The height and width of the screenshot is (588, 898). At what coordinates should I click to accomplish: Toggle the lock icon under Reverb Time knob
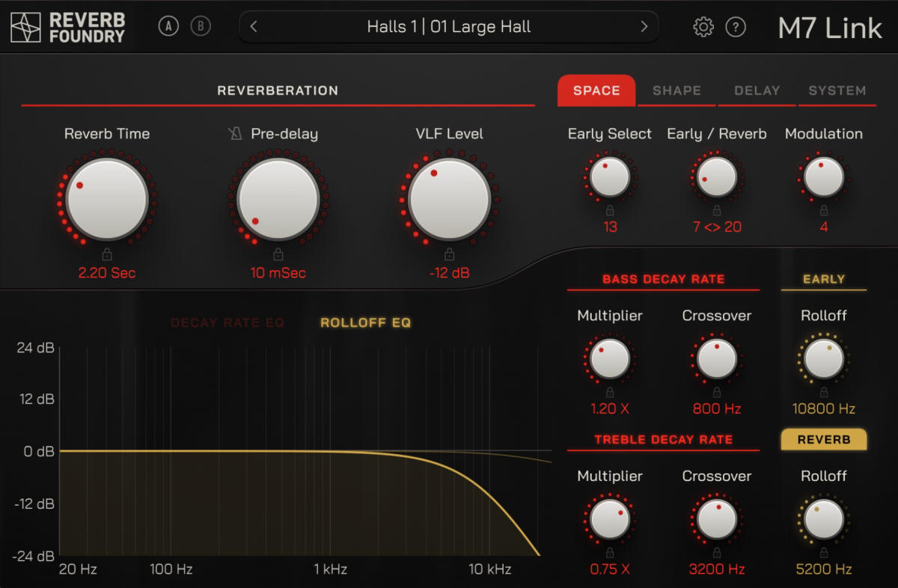coord(107,254)
